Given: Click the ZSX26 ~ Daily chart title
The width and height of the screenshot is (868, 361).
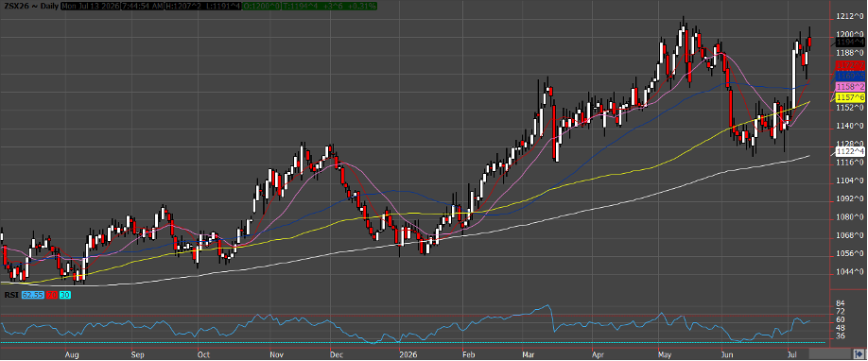Looking at the screenshot, I should [x=30, y=6].
